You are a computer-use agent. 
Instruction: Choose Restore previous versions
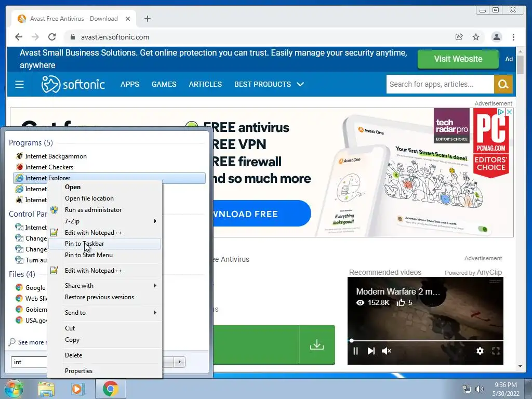104,297
